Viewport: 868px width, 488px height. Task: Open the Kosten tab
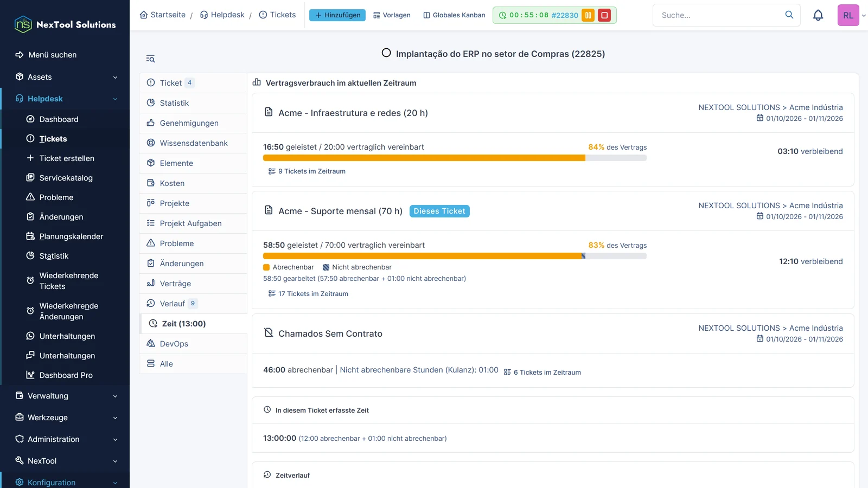[x=193, y=183]
